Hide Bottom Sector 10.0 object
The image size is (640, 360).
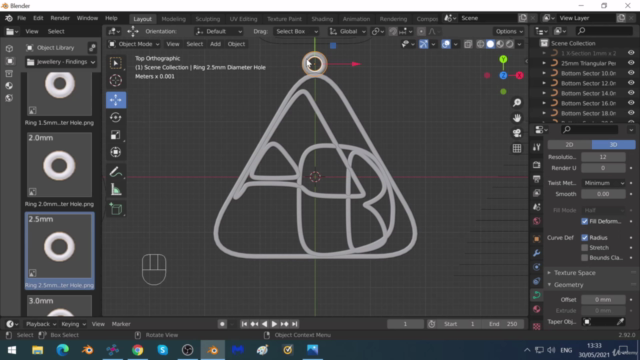(x=631, y=73)
